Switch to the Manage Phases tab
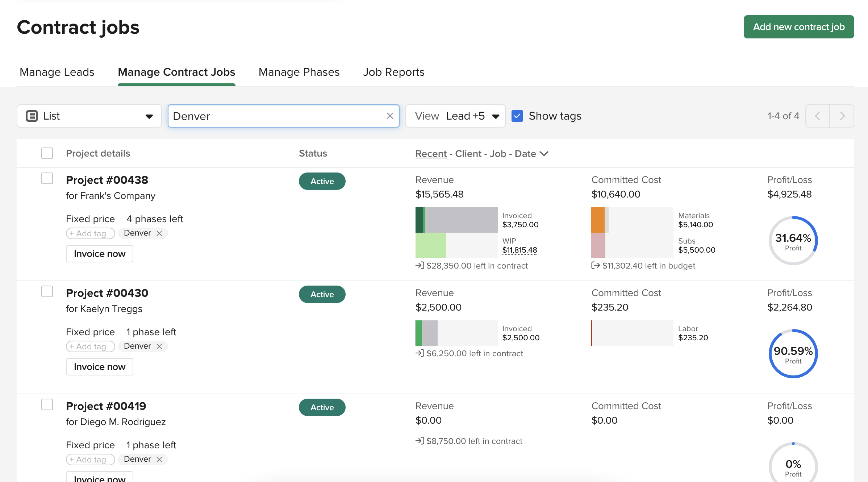 point(299,72)
